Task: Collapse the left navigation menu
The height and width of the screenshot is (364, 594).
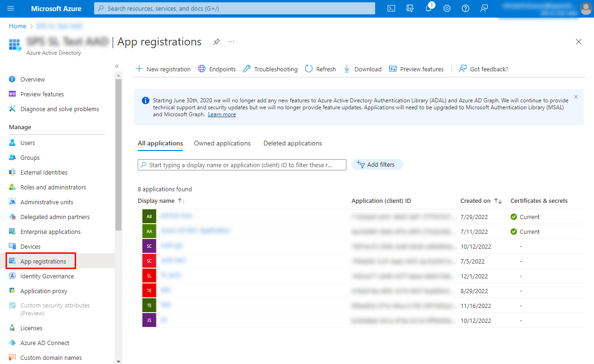Action: coord(117,66)
